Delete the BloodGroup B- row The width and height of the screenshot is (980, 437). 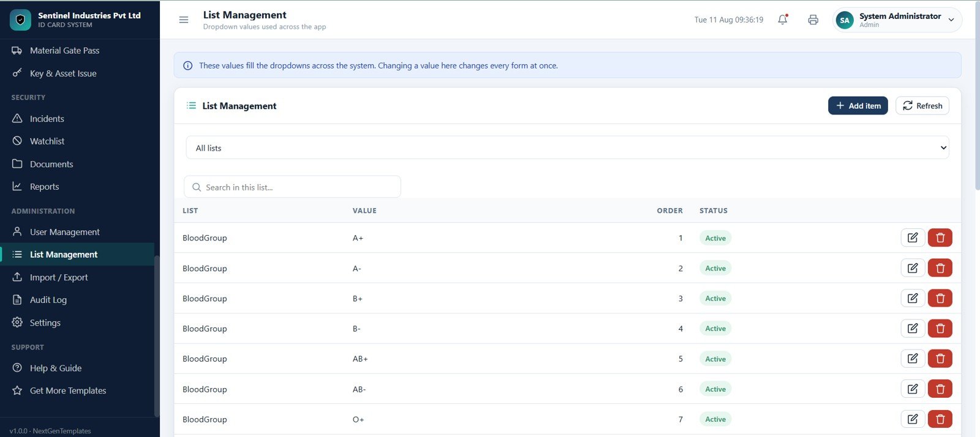[940, 329]
